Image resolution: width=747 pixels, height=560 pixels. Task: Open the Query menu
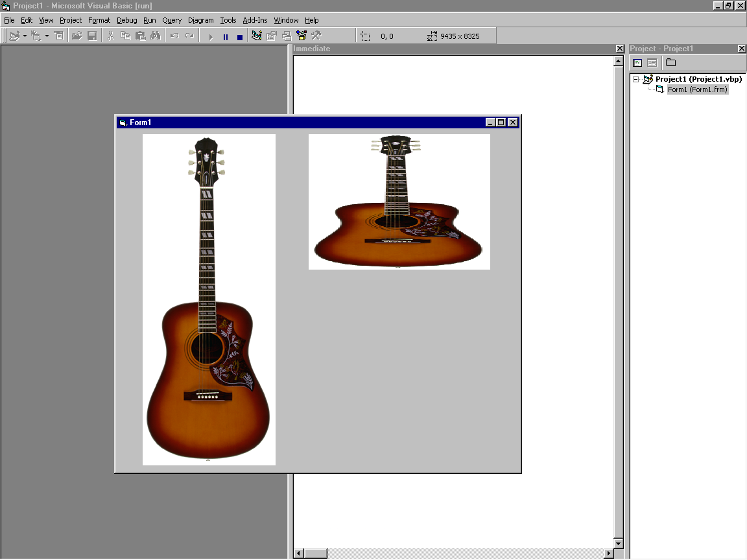172,20
